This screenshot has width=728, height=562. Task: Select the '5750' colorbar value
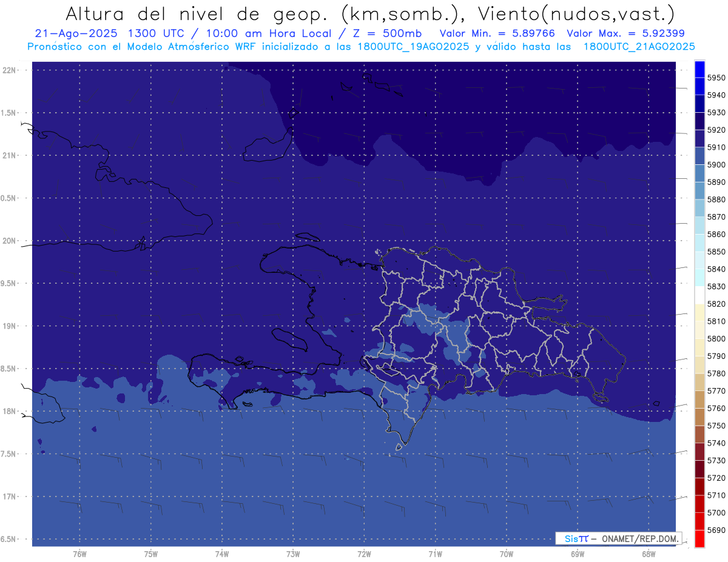716,426
